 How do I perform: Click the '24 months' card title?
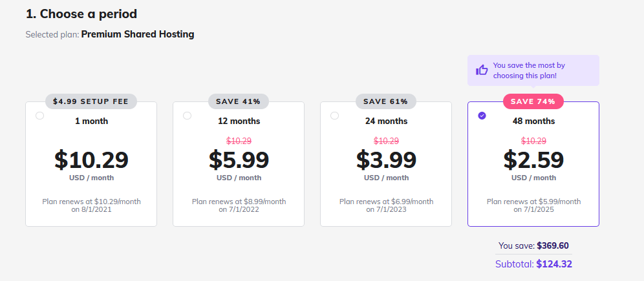pos(386,121)
